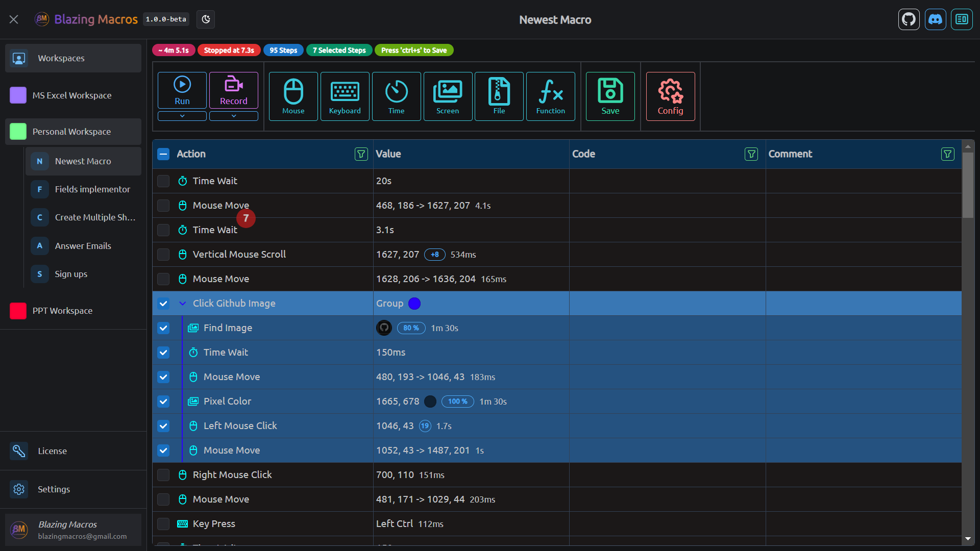Check the Key Press row
The height and width of the screenshot is (551, 980).
163,524
